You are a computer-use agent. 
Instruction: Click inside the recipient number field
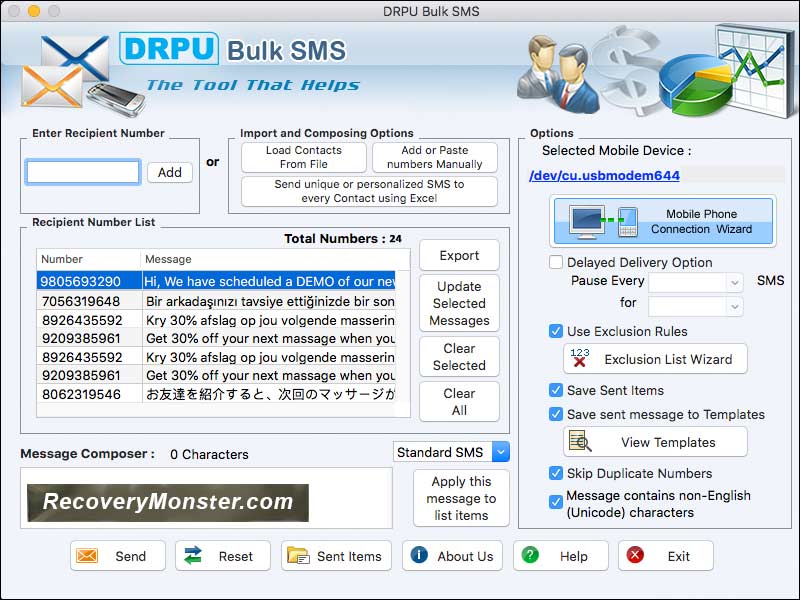82,172
